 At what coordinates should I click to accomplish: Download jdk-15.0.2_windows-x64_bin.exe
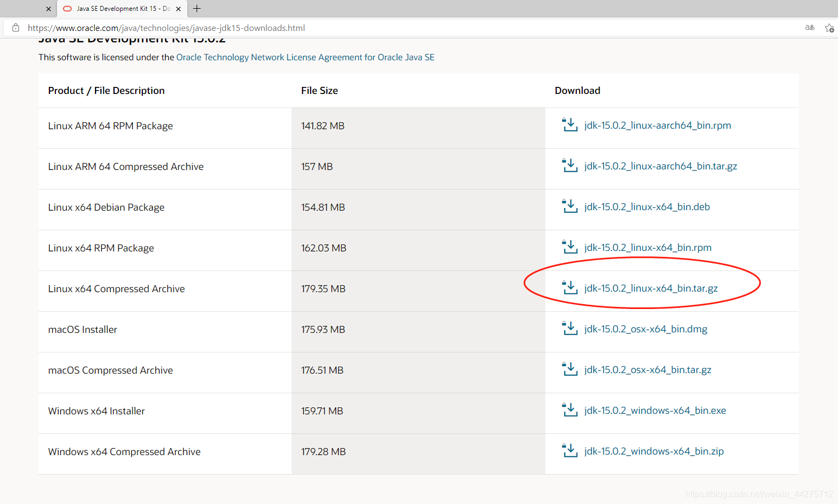(x=655, y=411)
